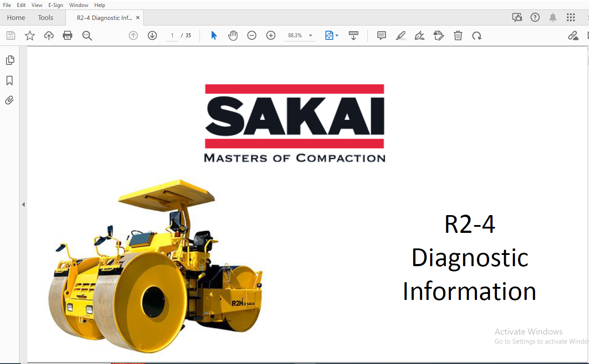Click the Fill and Sign stamp icon
The width and height of the screenshot is (589, 364).
[439, 35]
